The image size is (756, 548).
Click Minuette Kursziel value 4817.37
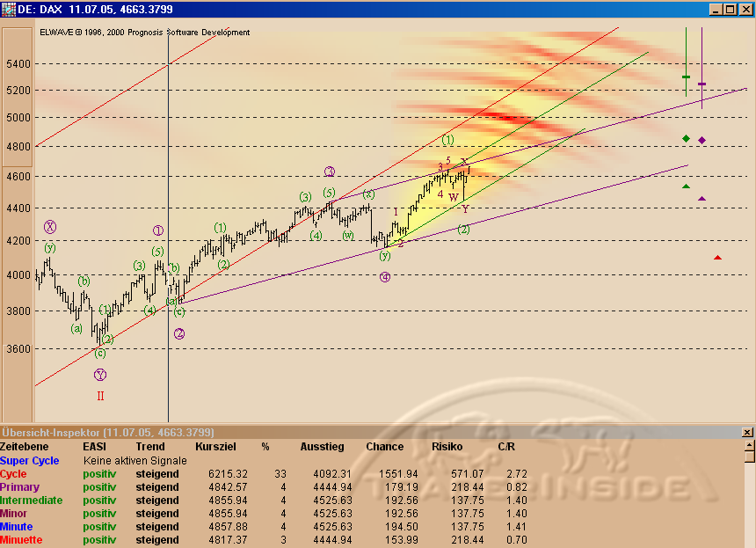pyautogui.click(x=228, y=540)
